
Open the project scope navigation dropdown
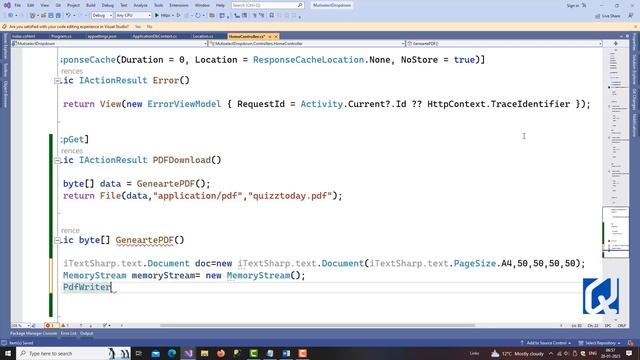point(110,43)
